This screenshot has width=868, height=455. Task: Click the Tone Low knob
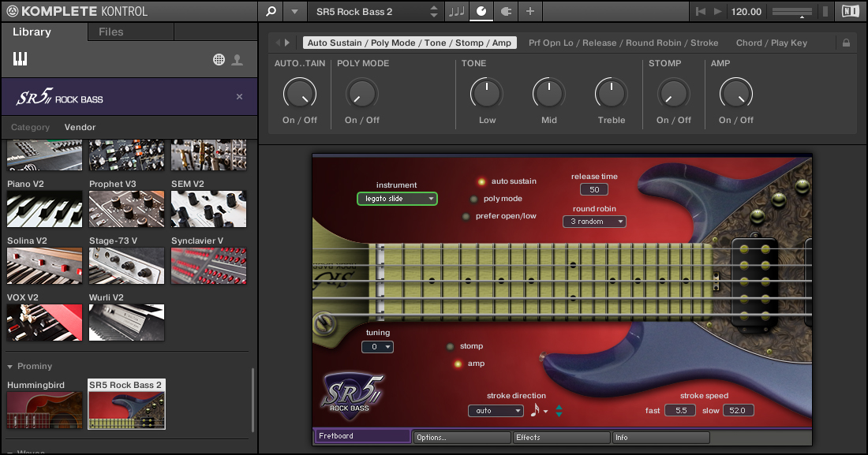coord(487,94)
